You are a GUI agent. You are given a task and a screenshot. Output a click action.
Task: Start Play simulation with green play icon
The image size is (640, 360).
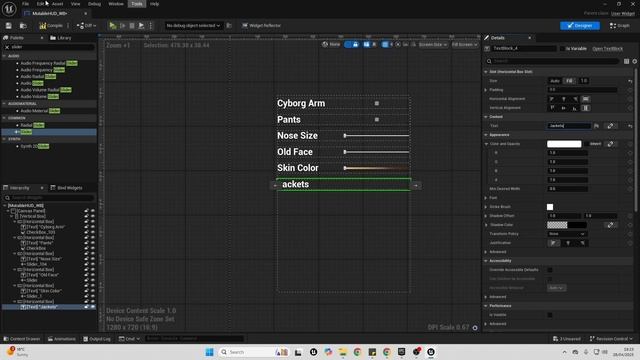[113, 26]
